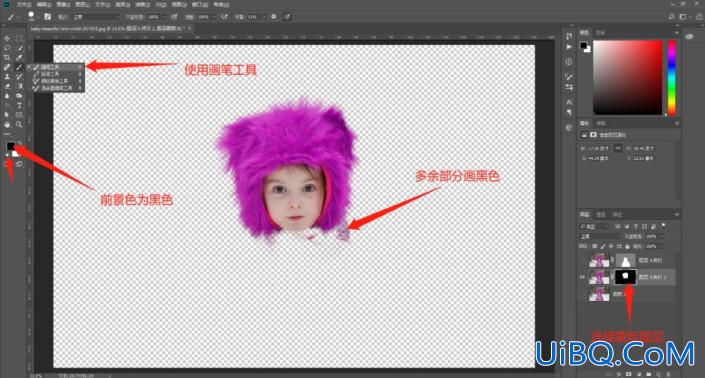Delete layer with trash icon
Screen dimensions: 705x378
[x=668, y=374]
